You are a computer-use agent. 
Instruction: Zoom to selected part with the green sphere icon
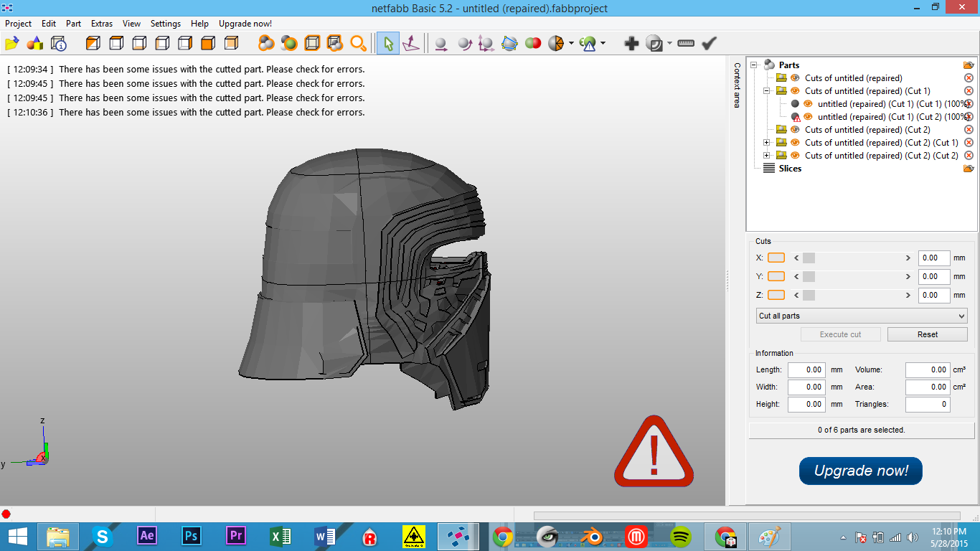(289, 44)
